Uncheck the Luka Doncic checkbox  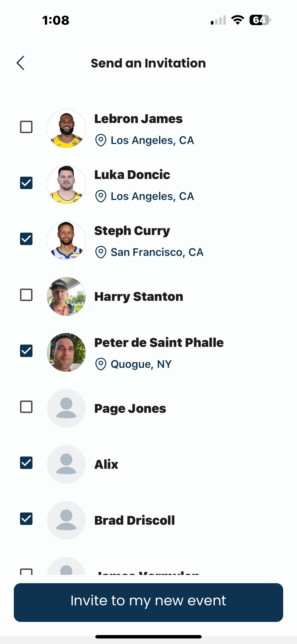point(26,183)
